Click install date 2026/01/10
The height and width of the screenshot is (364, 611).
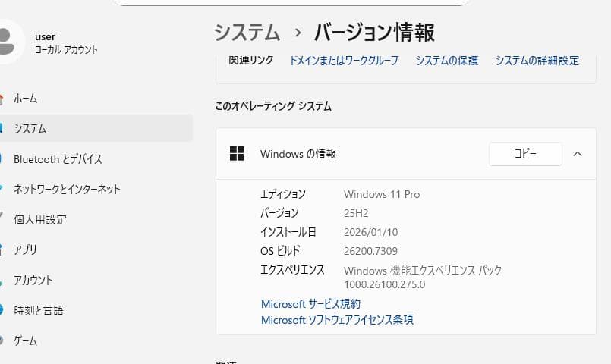[370, 232]
